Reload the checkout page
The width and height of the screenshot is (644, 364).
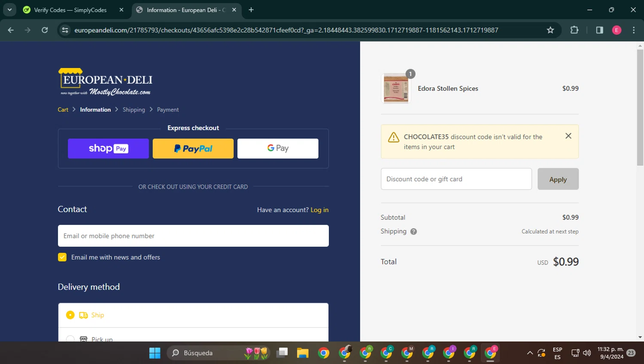[x=45, y=30]
